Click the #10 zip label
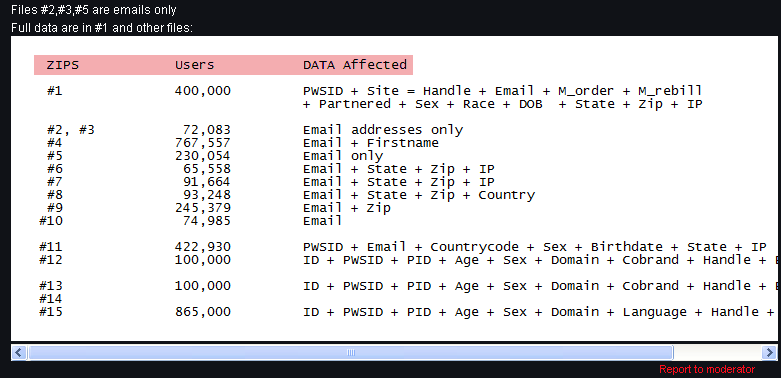This screenshot has width=781, height=378. coord(51,221)
